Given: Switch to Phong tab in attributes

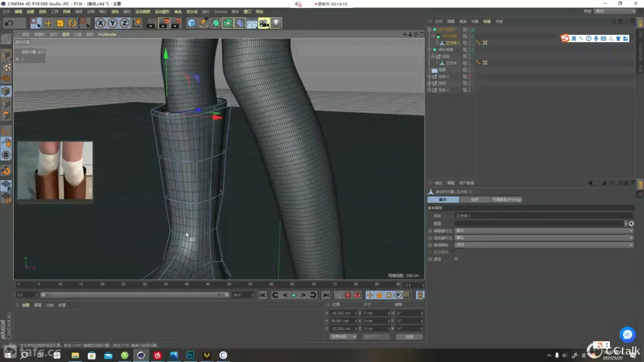Looking at the screenshot, I should tap(506, 199).
